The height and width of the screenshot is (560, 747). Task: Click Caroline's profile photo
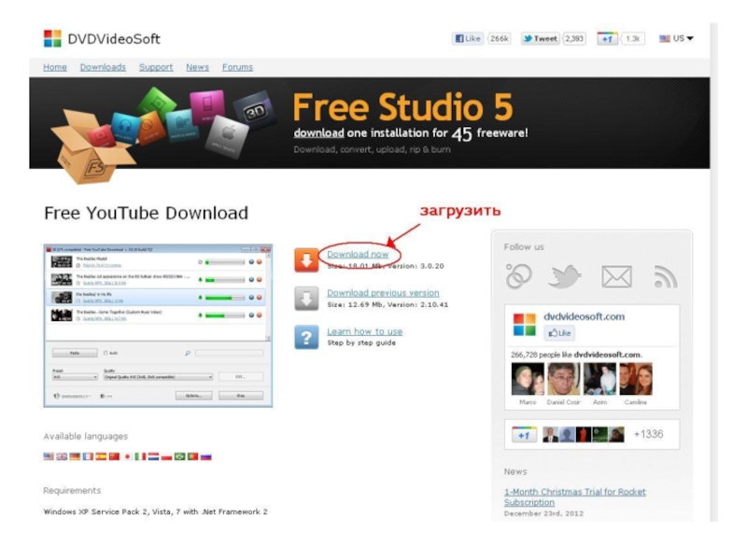636,379
